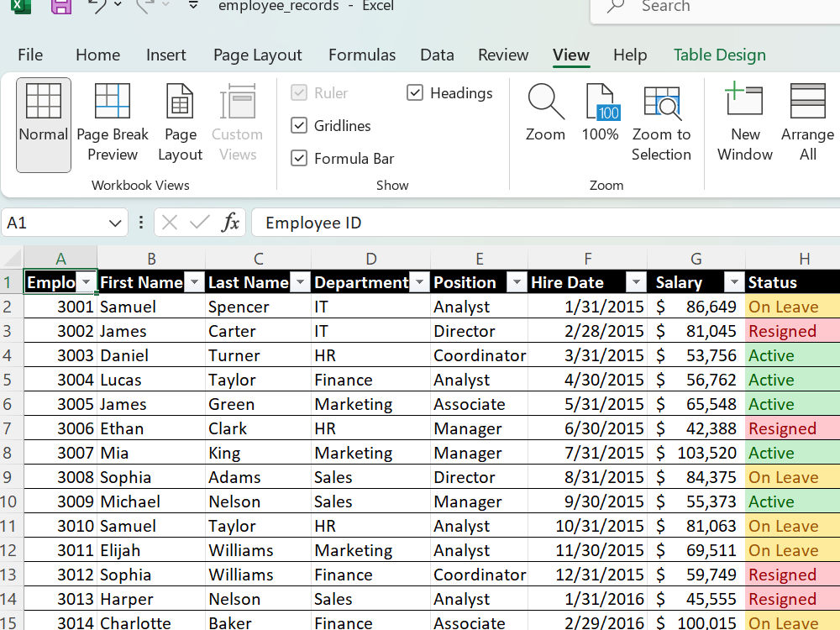Click Resigned status for employee 3002
Screen dimensions: 840x630
click(792, 331)
